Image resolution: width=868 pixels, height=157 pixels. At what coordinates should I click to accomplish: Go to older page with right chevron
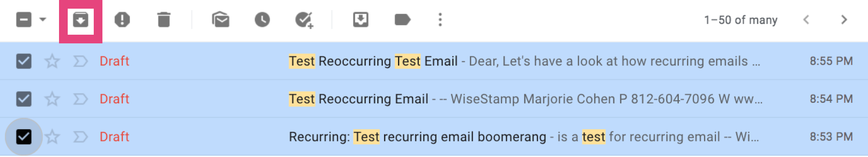click(x=844, y=20)
